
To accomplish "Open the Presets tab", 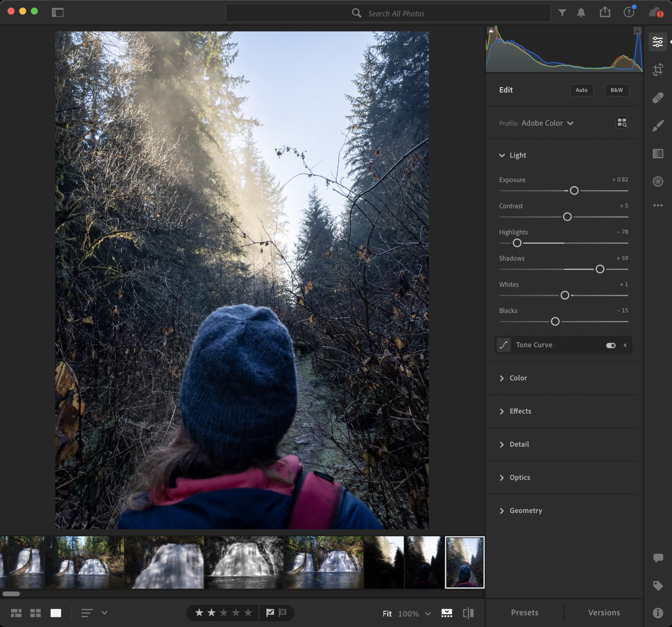I will click(x=524, y=613).
